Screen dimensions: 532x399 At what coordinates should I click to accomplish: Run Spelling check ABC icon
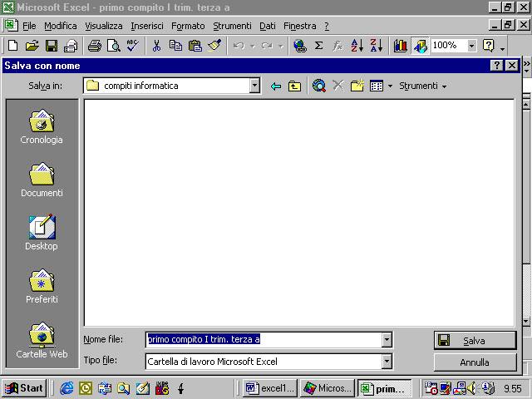click(x=133, y=45)
